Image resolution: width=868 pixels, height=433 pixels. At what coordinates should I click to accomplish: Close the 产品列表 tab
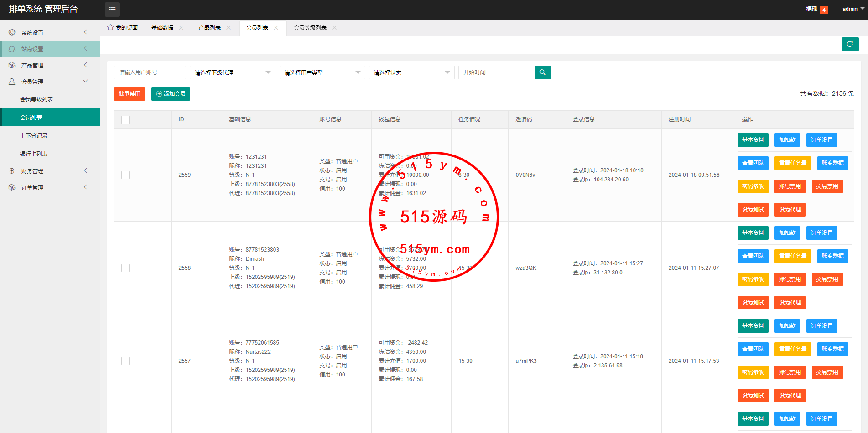click(229, 28)
